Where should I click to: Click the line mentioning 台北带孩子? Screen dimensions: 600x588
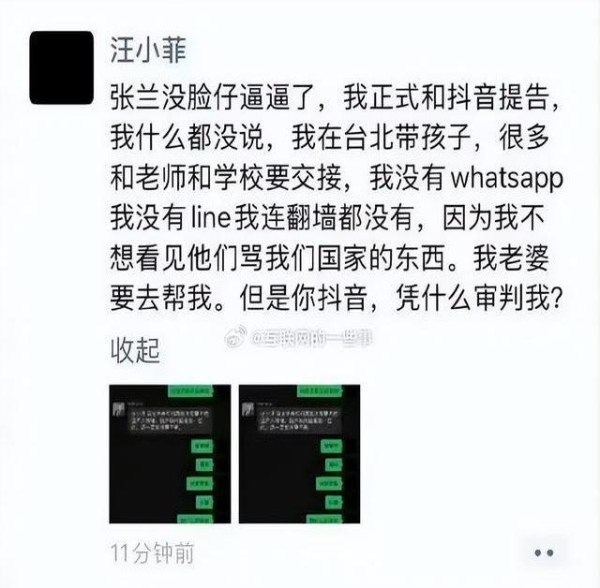330,138
